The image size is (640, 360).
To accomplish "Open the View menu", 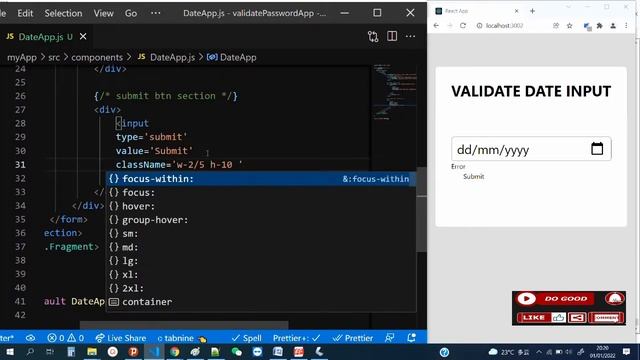I will (103, 13).
